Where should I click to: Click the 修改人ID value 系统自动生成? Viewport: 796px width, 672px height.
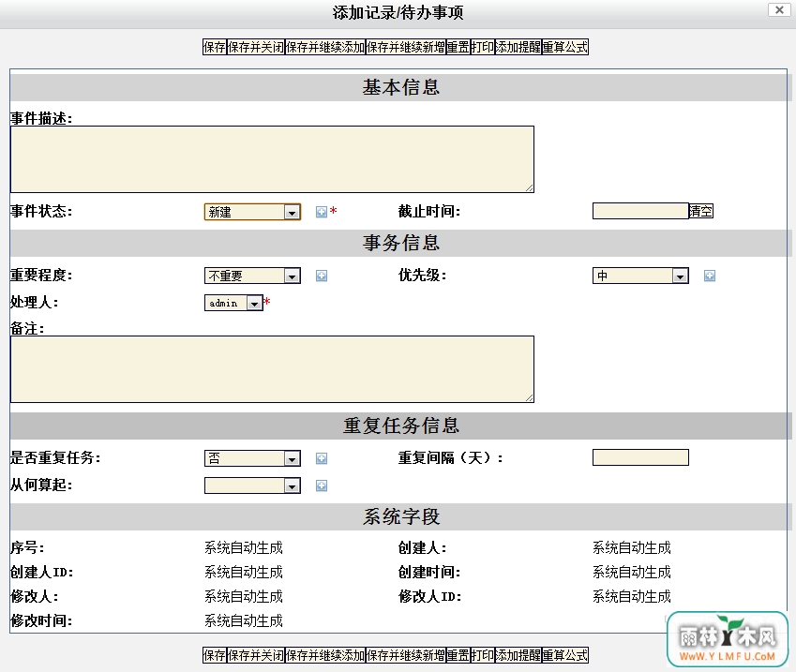[632, 596]
